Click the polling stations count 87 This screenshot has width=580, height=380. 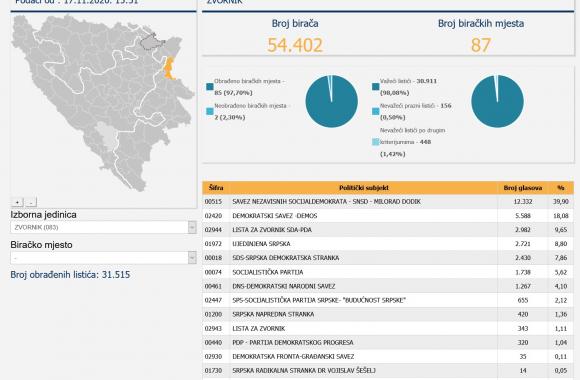480,45
